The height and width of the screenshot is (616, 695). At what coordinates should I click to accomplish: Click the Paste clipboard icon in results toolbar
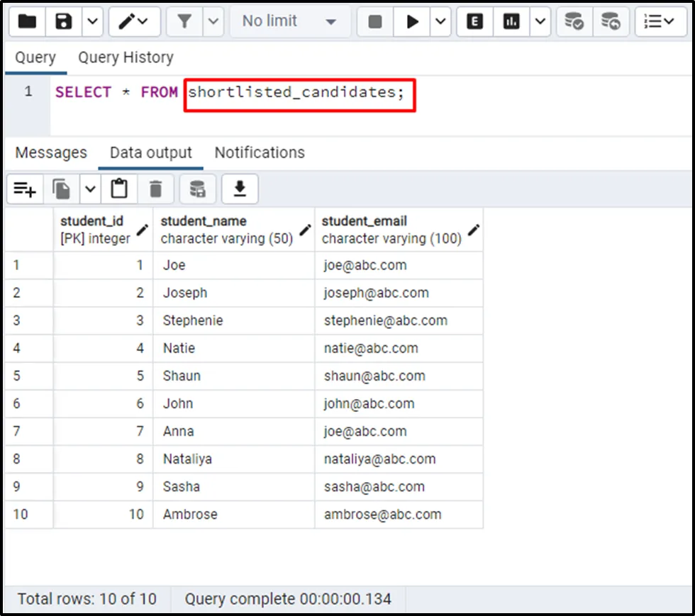[119, 189]
